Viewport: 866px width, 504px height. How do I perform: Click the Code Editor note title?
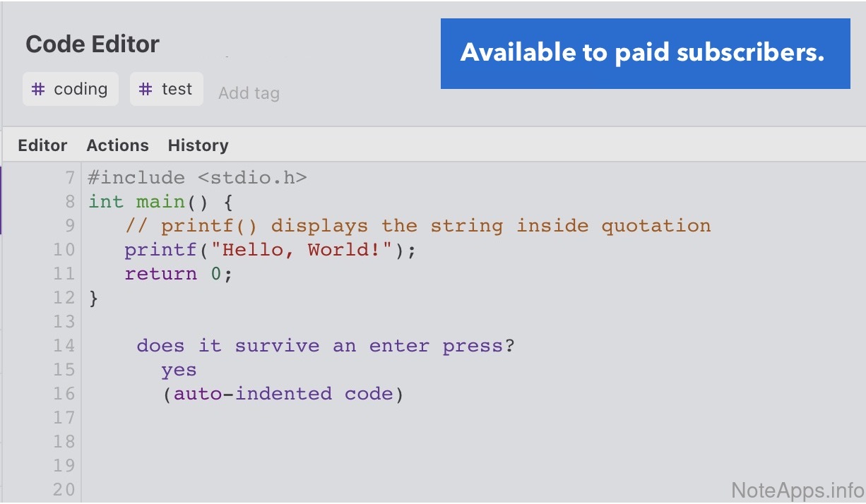[x=93, y=44]
